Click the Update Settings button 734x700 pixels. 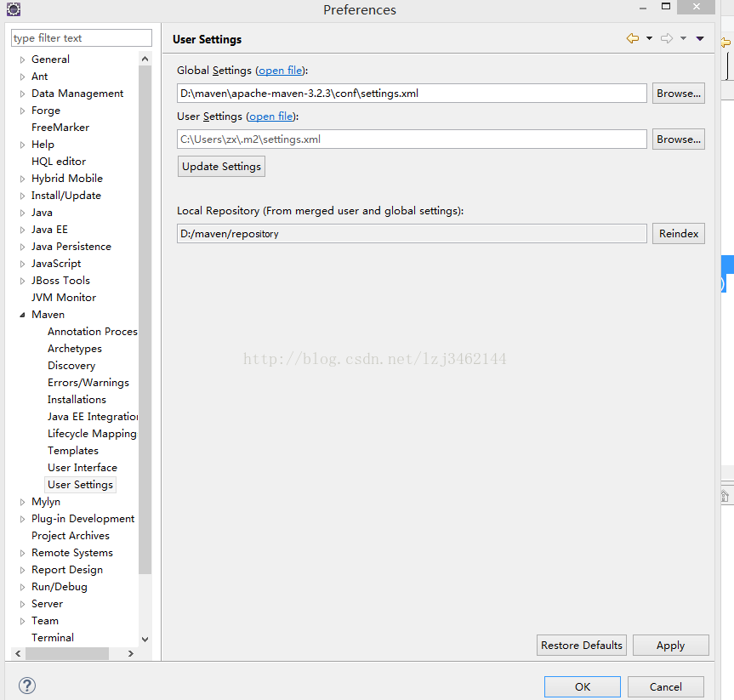[221, 166]
